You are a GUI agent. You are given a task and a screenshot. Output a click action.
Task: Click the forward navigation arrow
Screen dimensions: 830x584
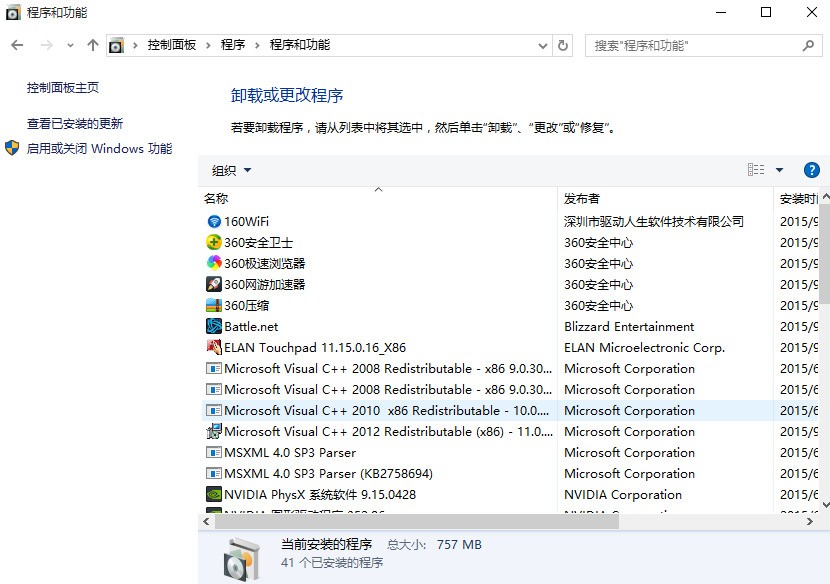click(47, 46)
